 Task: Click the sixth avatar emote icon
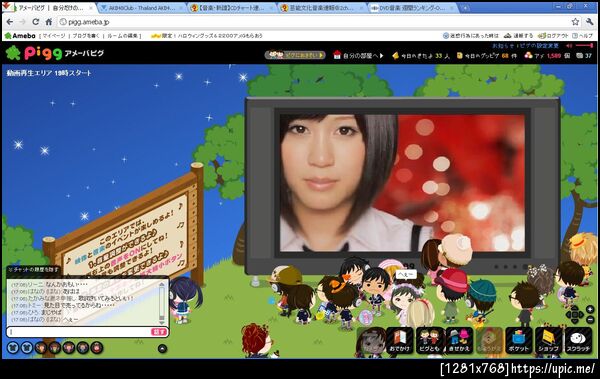tap(83, 348)
